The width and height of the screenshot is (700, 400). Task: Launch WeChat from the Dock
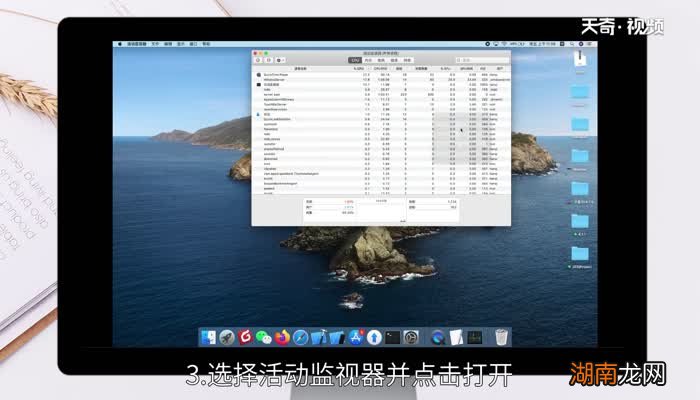(264, 337)
